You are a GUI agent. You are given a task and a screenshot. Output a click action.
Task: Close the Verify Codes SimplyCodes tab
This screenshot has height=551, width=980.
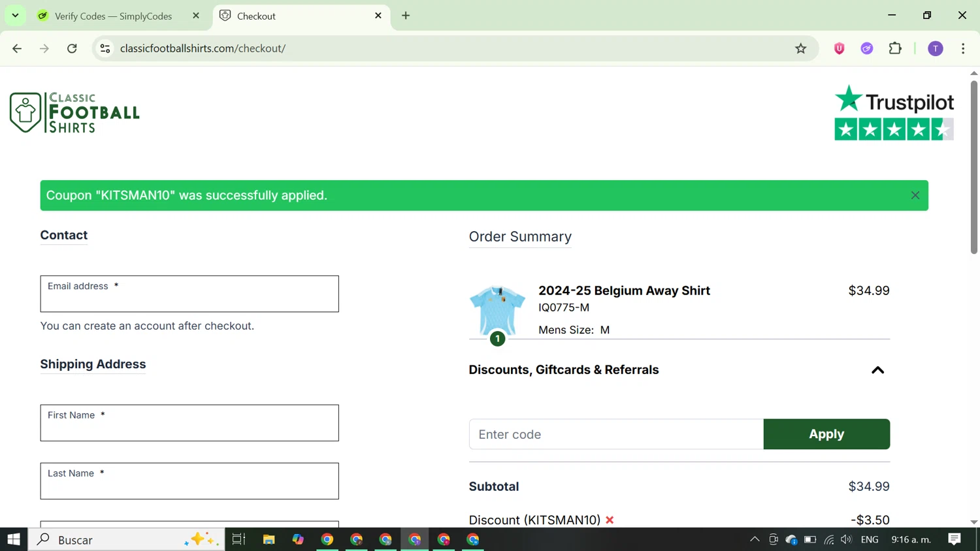point(195,16)
